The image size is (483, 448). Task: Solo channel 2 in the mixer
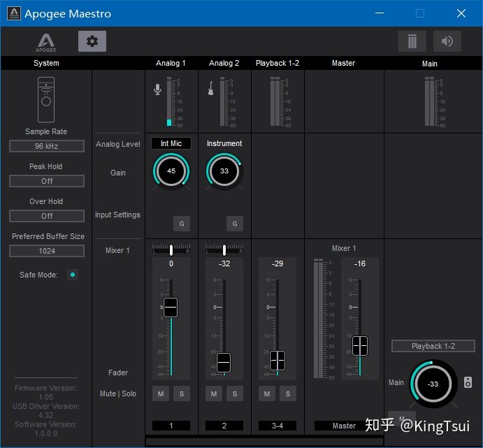(x=234, y=394)
